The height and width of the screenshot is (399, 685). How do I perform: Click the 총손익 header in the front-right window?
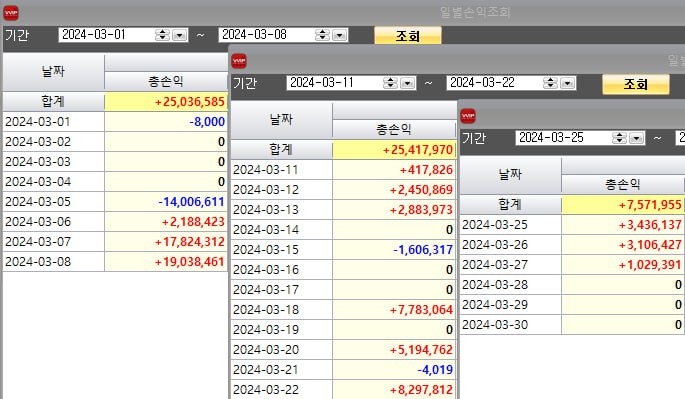[x=623, y=184]
